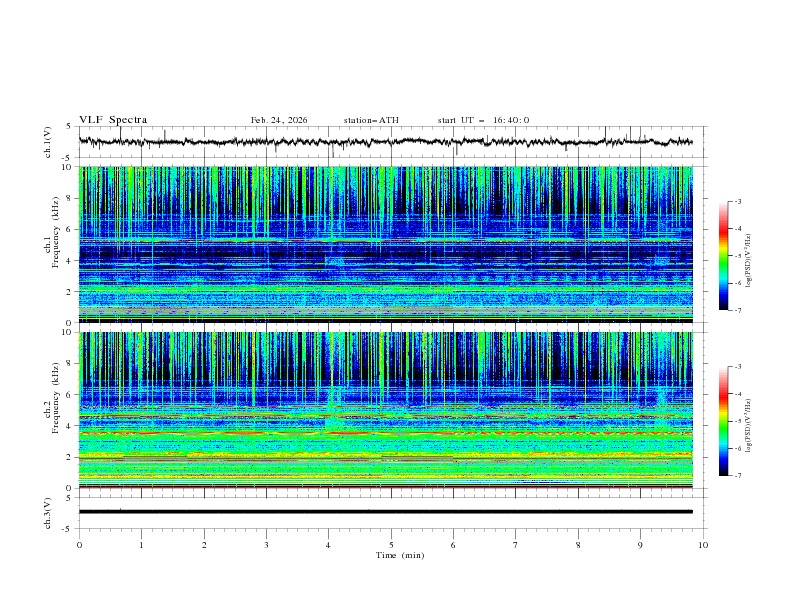Click the VLF Spectra title text
The width and height of the screenshot is (792, 612).
point(113,120)
